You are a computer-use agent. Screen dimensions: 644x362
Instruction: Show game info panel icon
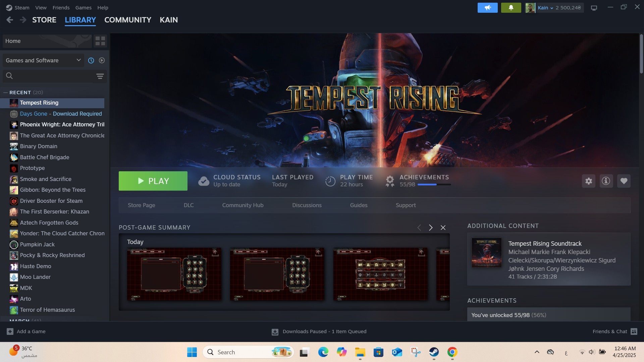[606, 181]
